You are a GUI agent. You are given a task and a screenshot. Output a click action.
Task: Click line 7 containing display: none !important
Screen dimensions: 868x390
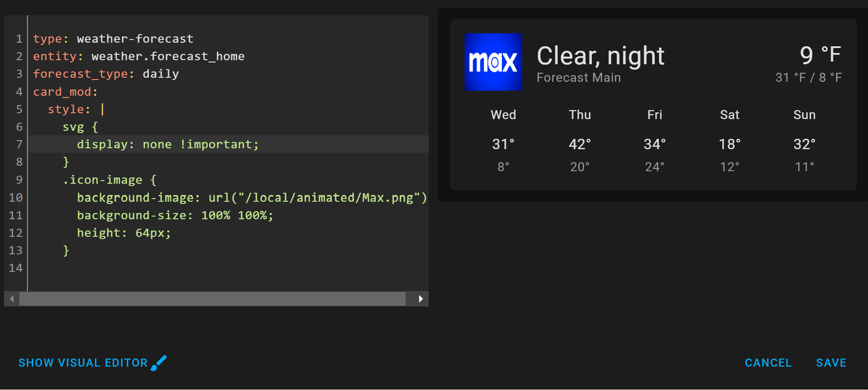click(167, 144)
